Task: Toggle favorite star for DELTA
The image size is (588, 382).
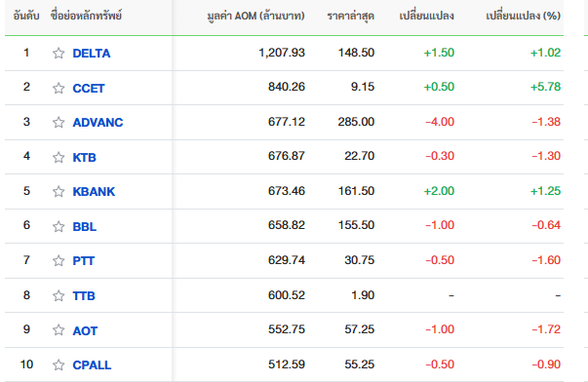Action: coord(59,54)
